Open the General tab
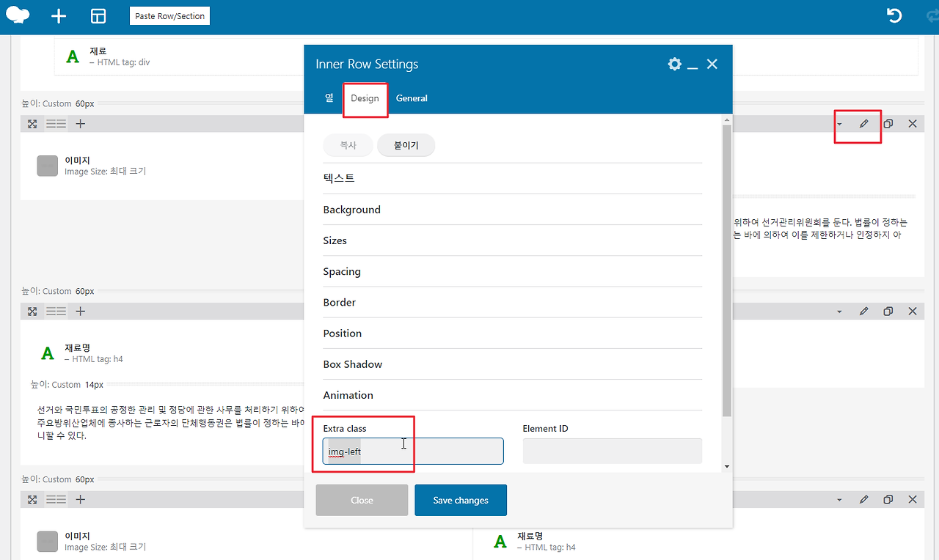The height and width of the screenshot is (560, 939). click(x=412, y=98)
